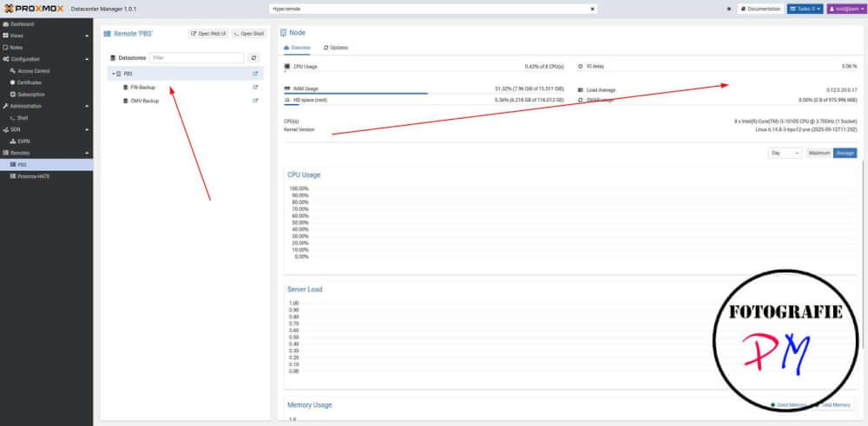Click the EVPN network icon
Viewport: 868px width, 426px height.
pyautogui.click(x=13, y=141)
